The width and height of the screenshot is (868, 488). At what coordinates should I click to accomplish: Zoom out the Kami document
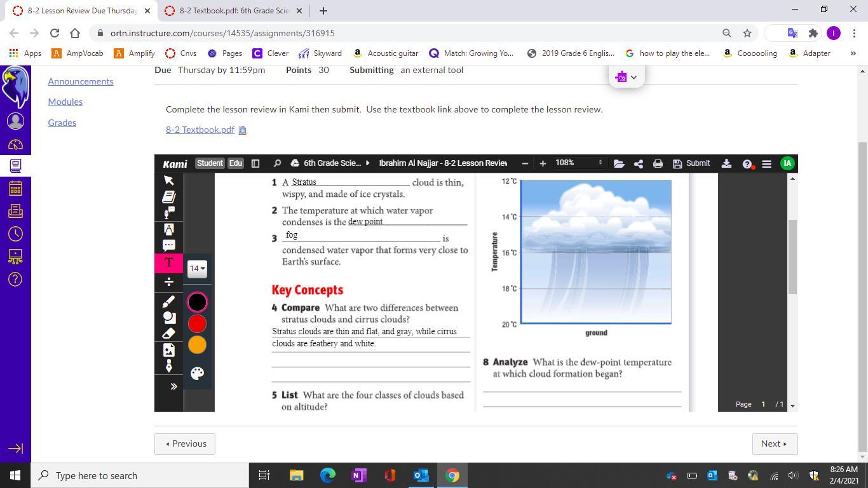pos(525,163)
